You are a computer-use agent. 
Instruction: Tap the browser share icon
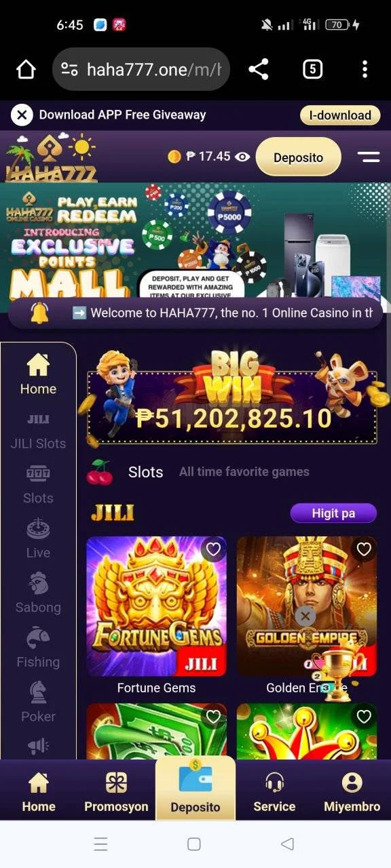259,68
